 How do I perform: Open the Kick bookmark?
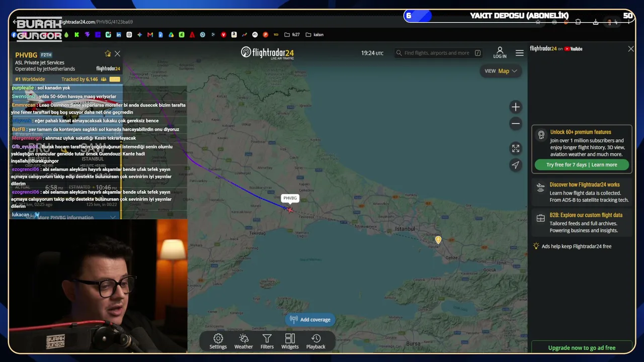[76, 35]
